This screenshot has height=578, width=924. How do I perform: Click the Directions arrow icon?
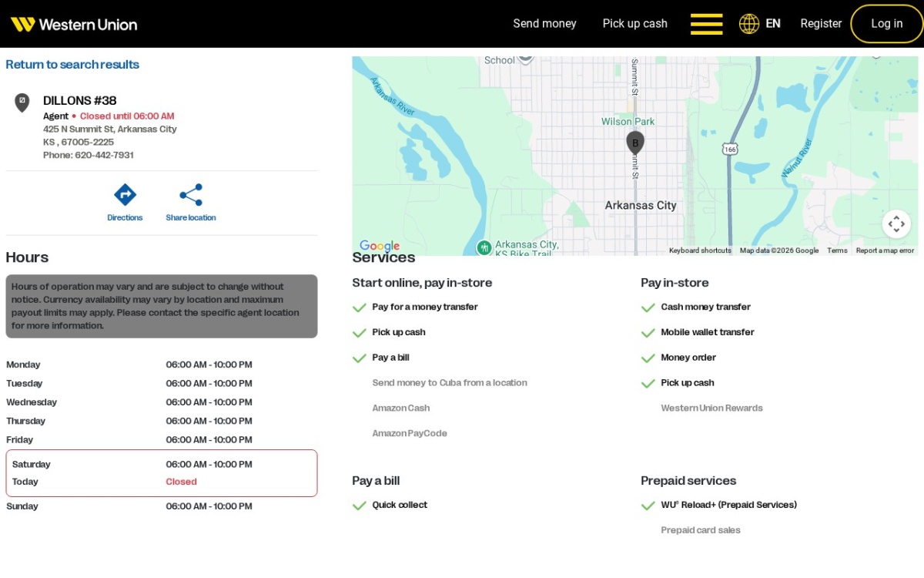tap(125, 194)
